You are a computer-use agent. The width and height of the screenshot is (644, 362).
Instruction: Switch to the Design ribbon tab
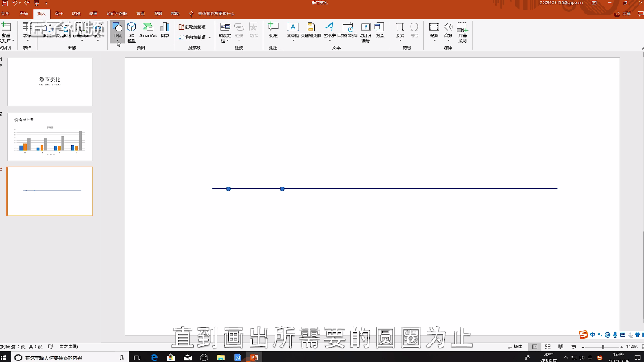(x=59, y=14)
